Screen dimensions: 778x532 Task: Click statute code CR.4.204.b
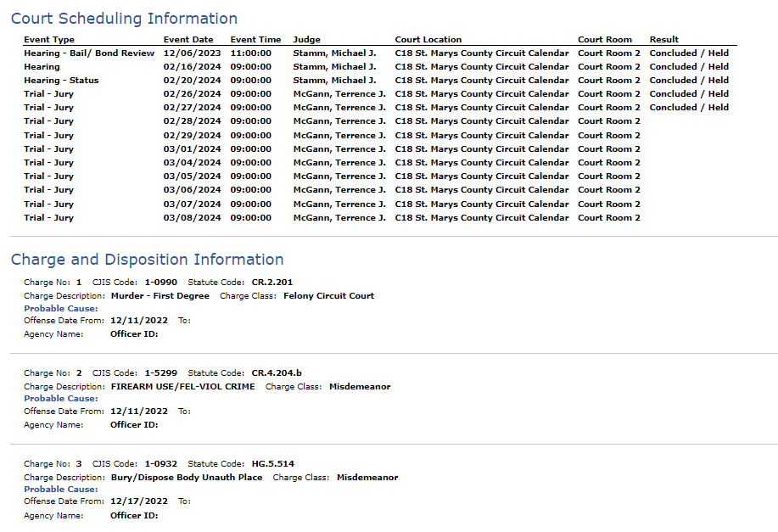click(277, 373)
